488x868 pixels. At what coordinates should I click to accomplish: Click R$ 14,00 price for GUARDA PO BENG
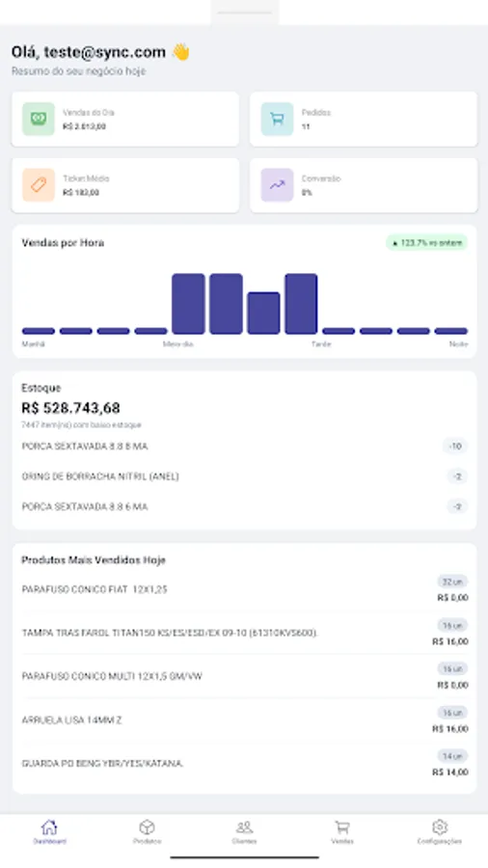[x=452, y=773]
